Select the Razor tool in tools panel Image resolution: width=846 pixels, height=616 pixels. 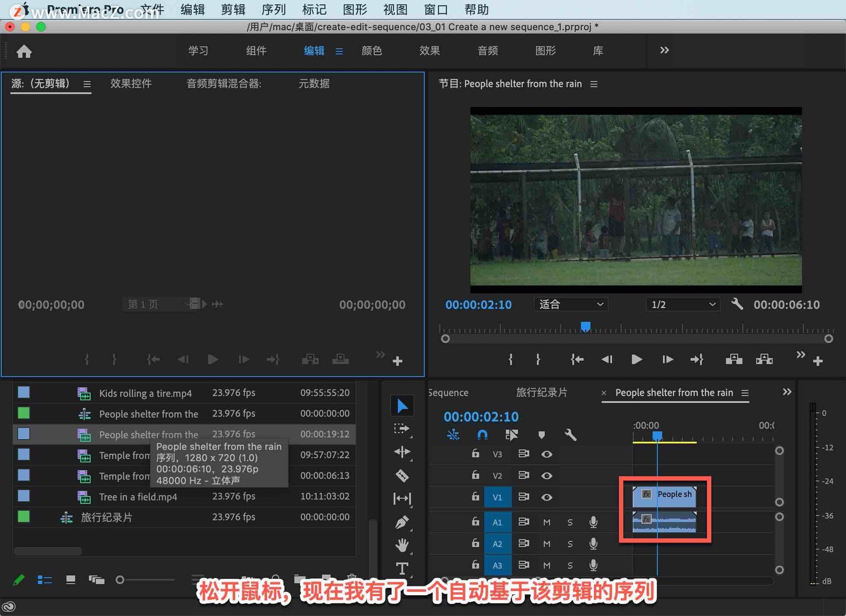(x=402, y=476)
